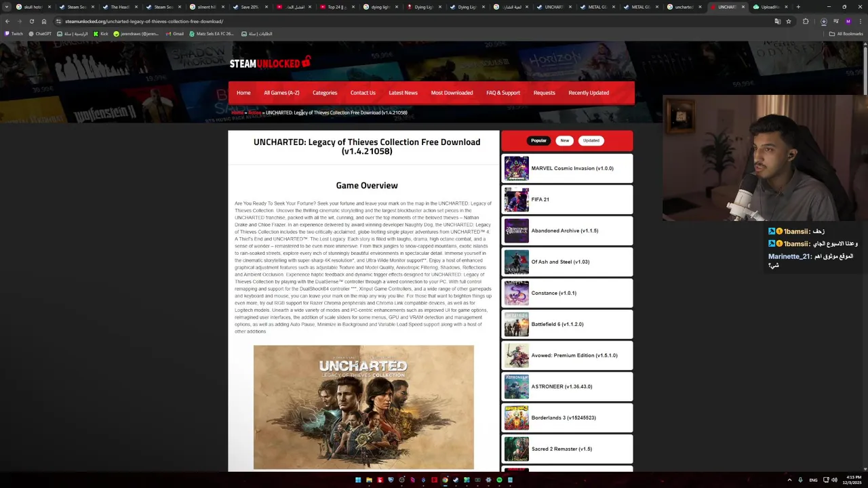
Task: Open Constance (v1.0.1) link
Action: (554, 293)
